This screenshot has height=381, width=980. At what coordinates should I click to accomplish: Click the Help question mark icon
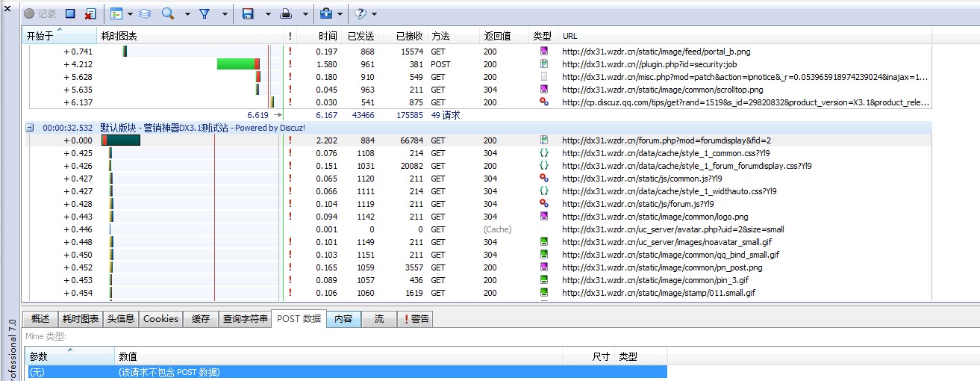pyautogui.click(x=361, y=13)
